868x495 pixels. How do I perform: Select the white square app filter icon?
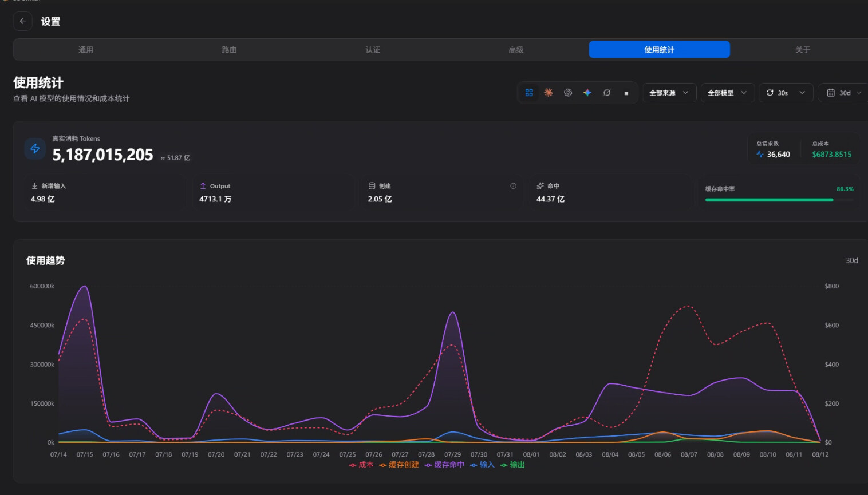(x=626, y=93)
